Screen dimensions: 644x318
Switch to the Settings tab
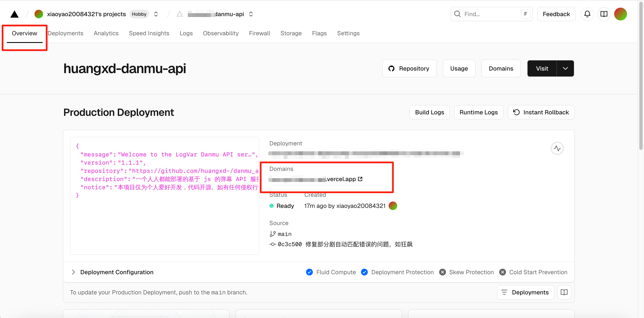pyautogui.click(x=348, y=33)
